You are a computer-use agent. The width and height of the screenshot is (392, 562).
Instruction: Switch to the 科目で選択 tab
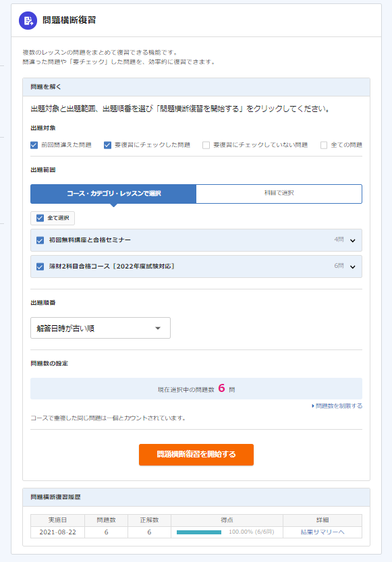tap(279, 194)
